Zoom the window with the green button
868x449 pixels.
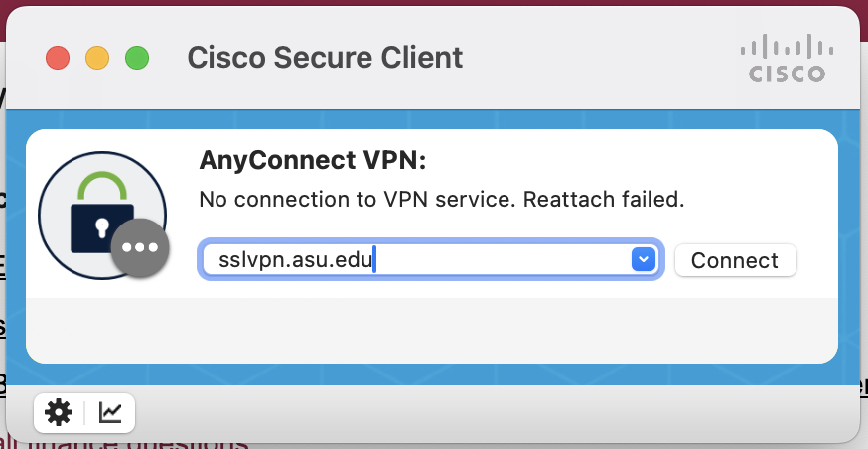137,58
